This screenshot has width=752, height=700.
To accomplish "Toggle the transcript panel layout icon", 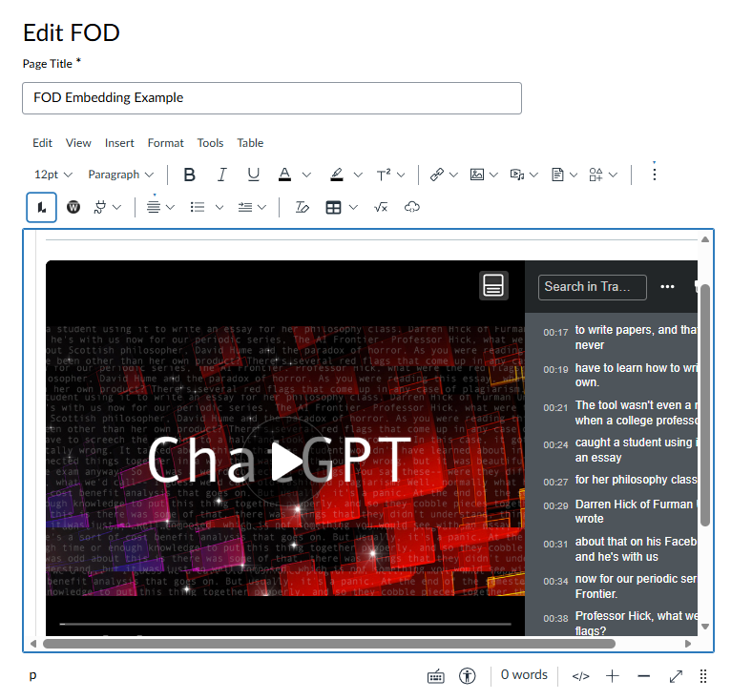I will (493, 285).
